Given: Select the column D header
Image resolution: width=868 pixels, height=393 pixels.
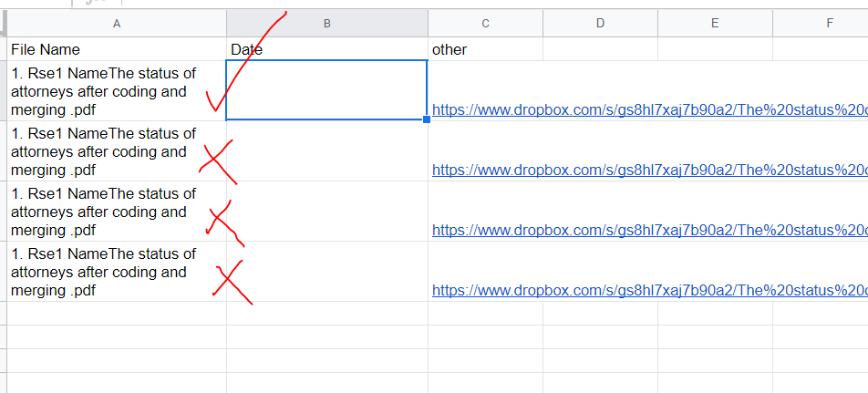Looking at the screenshot, I should pyautogui.click(x=600, y=23).
